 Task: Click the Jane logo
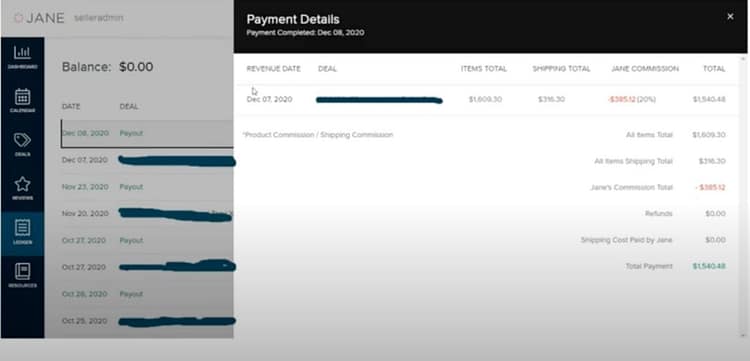pos(39,18)
